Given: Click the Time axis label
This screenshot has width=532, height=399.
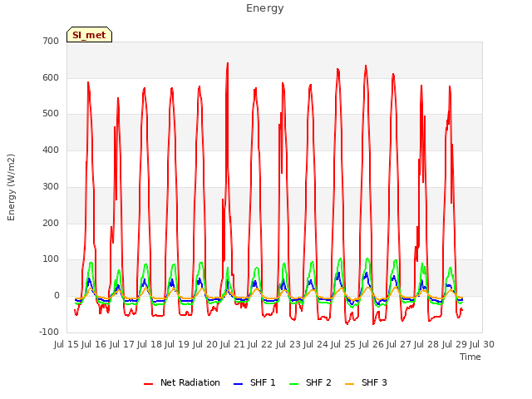Looking at the screenshot, I should (x=470, y=357).
